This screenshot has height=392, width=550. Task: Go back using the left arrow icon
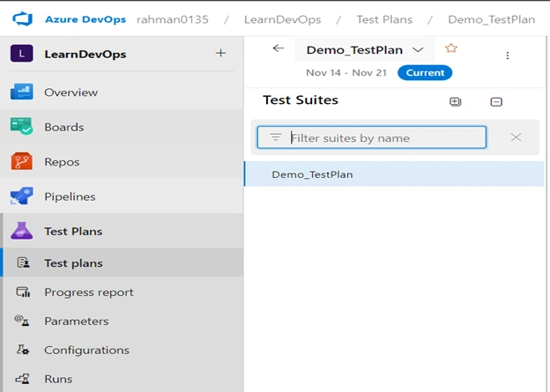(x=279, y=48)
